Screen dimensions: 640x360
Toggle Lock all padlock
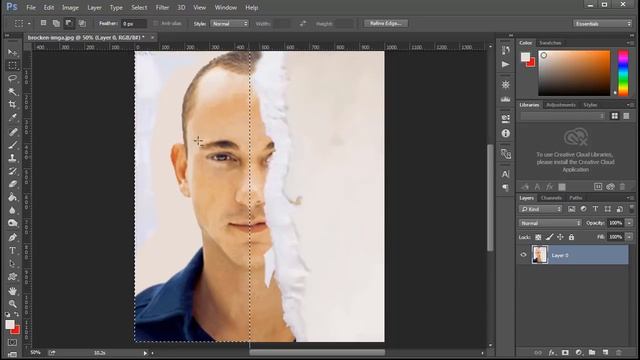pos(571,237)
